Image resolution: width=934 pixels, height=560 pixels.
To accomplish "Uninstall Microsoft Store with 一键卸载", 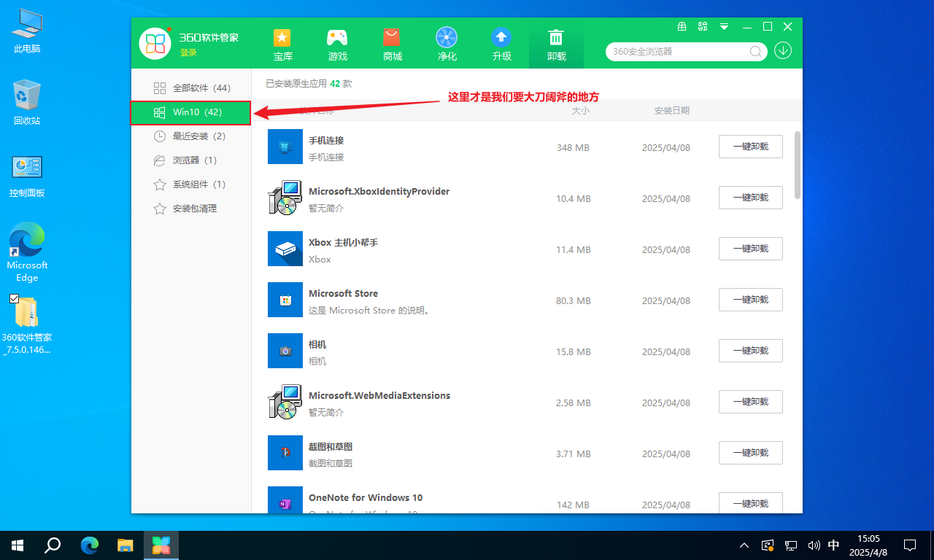I will click(751, 300).
